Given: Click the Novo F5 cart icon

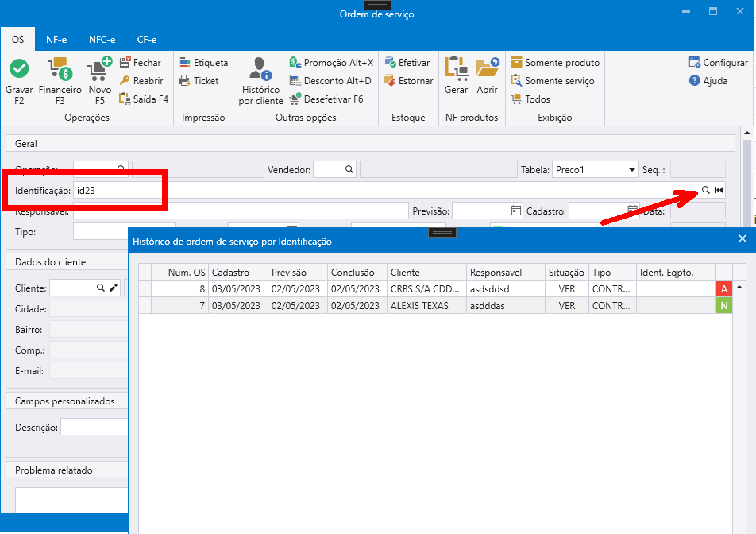Looking at the screenshot, I should tap(100, 71).
